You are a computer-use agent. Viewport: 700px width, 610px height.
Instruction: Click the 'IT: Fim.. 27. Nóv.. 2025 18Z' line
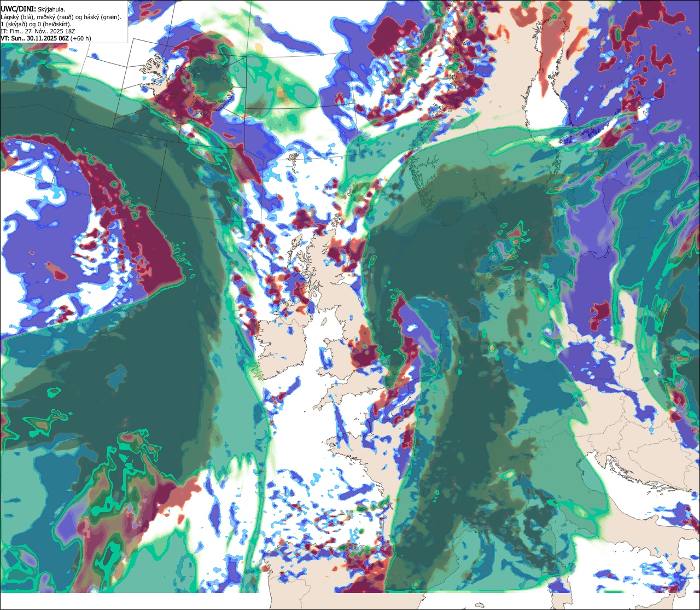pos(38,31)
